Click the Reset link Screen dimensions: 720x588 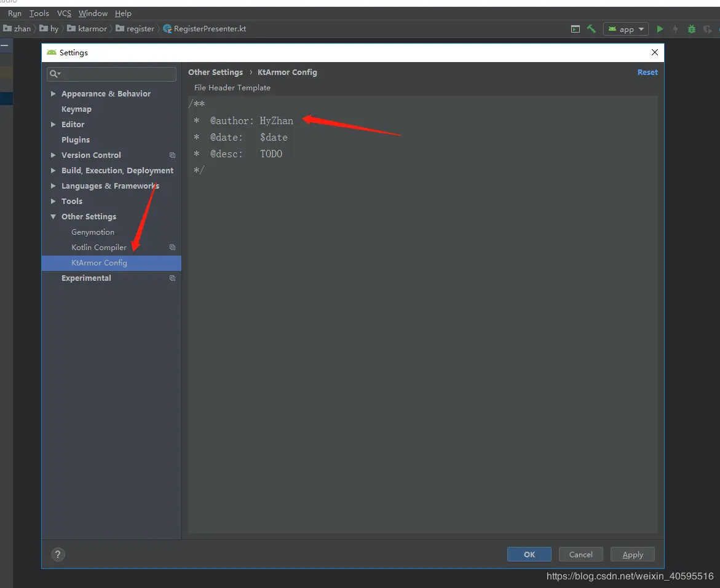click(x=647, y=72)
